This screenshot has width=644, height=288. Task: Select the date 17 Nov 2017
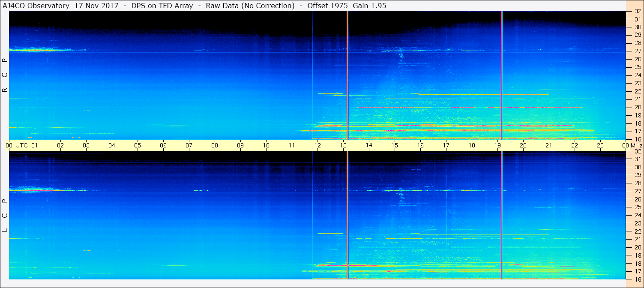click(97, 6)
